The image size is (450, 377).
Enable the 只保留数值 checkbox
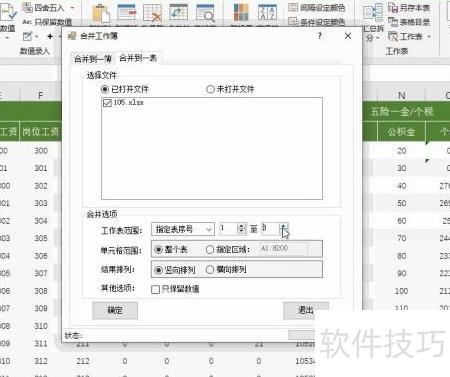155,289
